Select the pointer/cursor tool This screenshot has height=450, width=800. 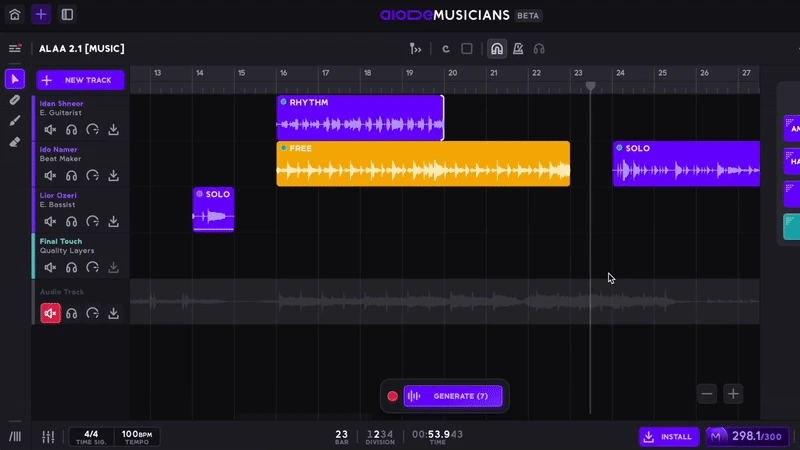coord(15,79)
